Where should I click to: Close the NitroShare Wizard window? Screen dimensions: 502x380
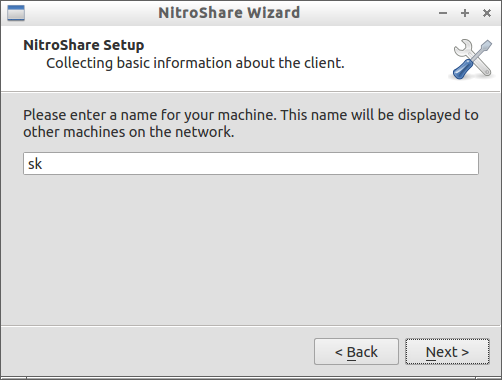[487, 13]
